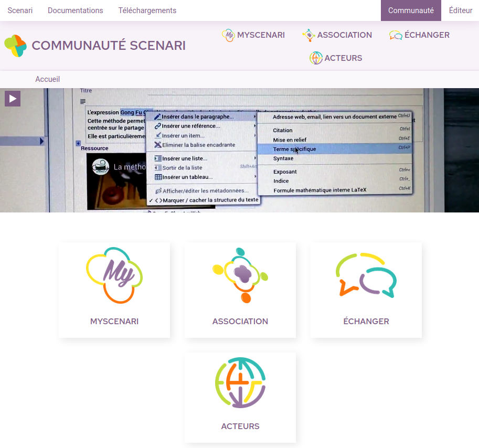This screenshot has width=479, height=448.
Task: Open the Documentations navigation item
Action: [x=76, y=10]
